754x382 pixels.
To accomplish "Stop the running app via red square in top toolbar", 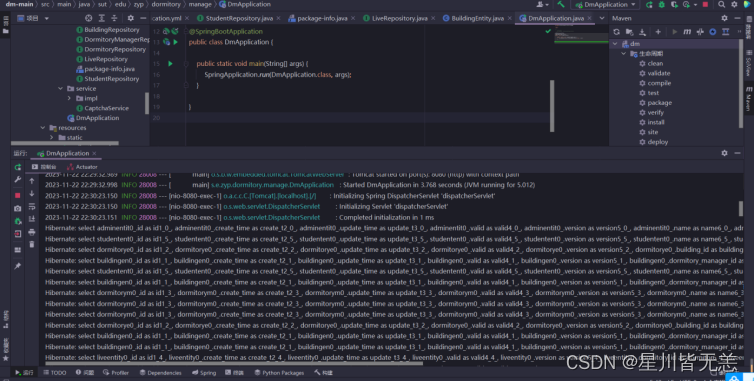I will click(705, 4).
